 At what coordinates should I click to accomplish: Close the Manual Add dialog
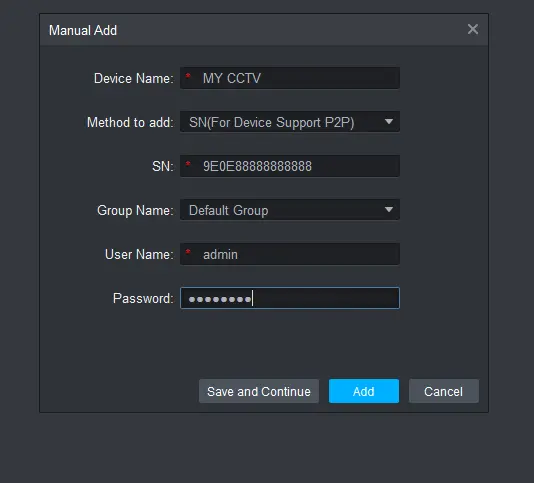472,29
